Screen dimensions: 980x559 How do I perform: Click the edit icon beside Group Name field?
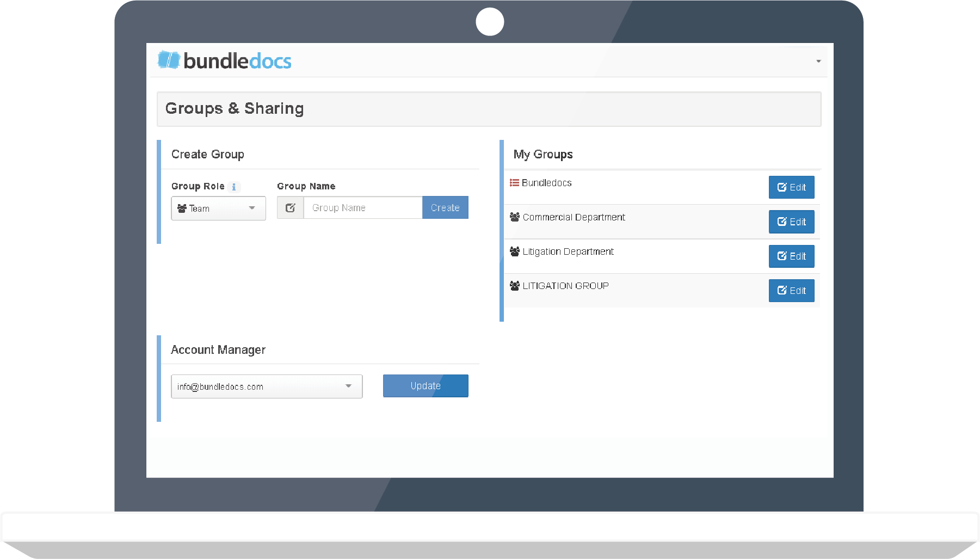coord(291,207)
